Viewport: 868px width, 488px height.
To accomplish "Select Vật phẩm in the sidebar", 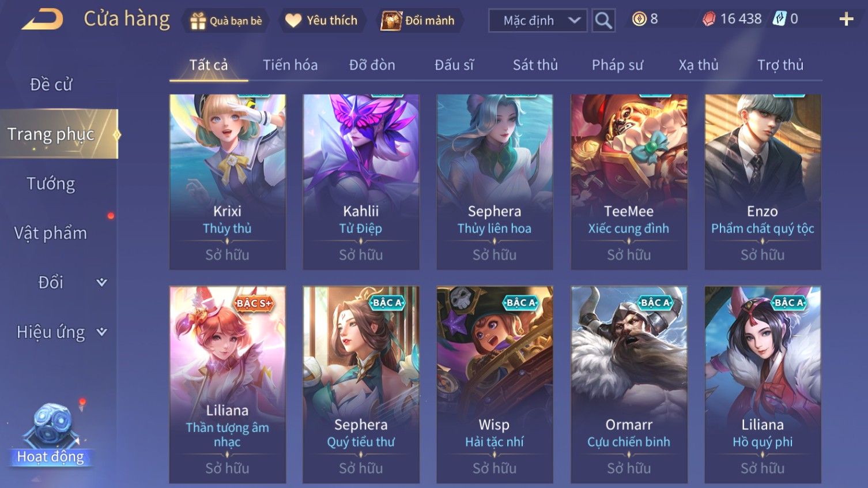I will click(x=51, y=233).
